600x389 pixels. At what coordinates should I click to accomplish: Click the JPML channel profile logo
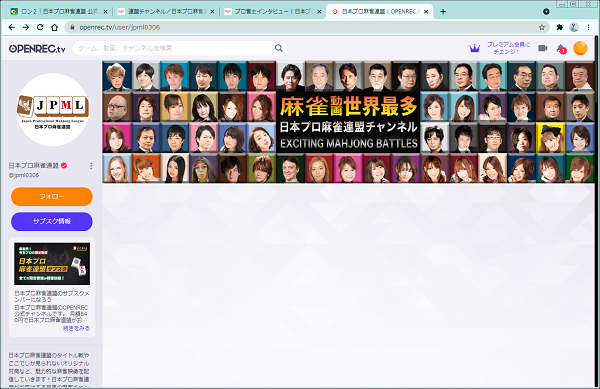click(x=53, y=110)
